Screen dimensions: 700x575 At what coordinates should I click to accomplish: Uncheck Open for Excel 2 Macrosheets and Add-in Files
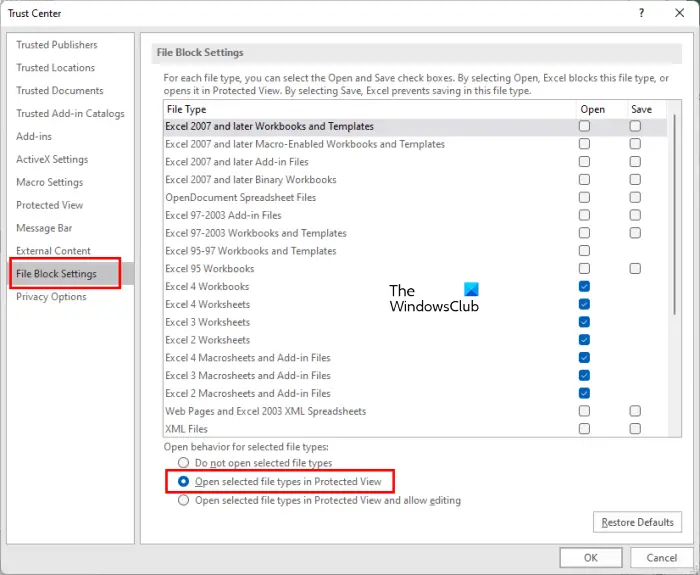[584, 393]
